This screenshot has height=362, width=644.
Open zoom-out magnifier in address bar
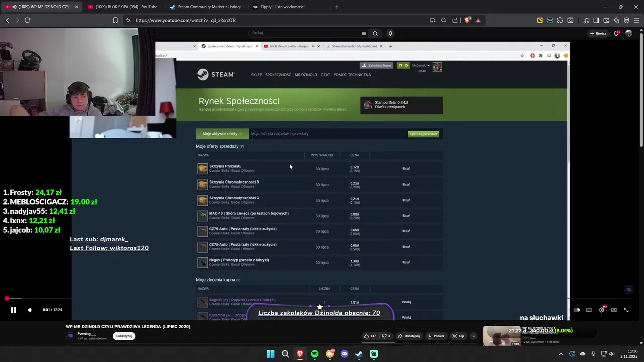pos(443,20)
